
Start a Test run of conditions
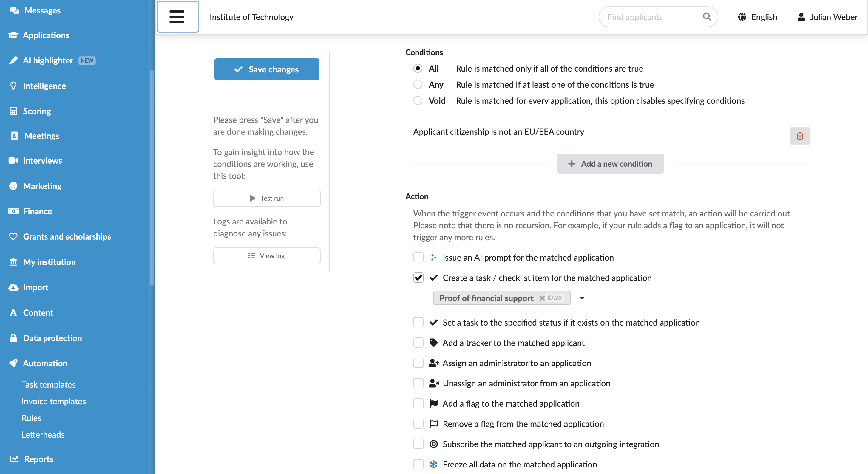(267, 198)
